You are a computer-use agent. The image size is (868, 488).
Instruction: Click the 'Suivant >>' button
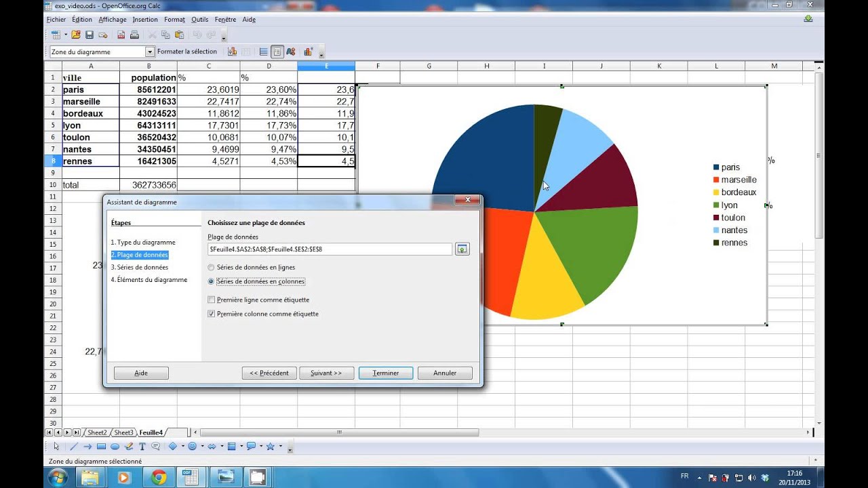click(326, 373)
